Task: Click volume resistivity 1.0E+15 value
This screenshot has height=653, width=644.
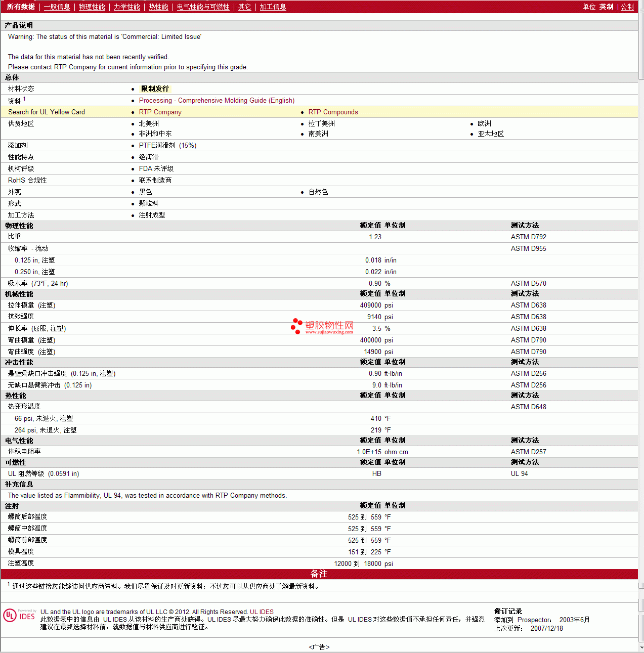Action: point(369,452)
